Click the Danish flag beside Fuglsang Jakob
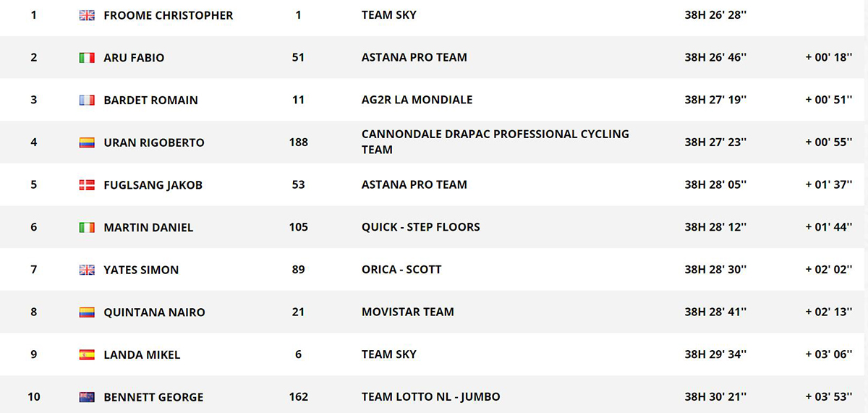 [87, 185]
